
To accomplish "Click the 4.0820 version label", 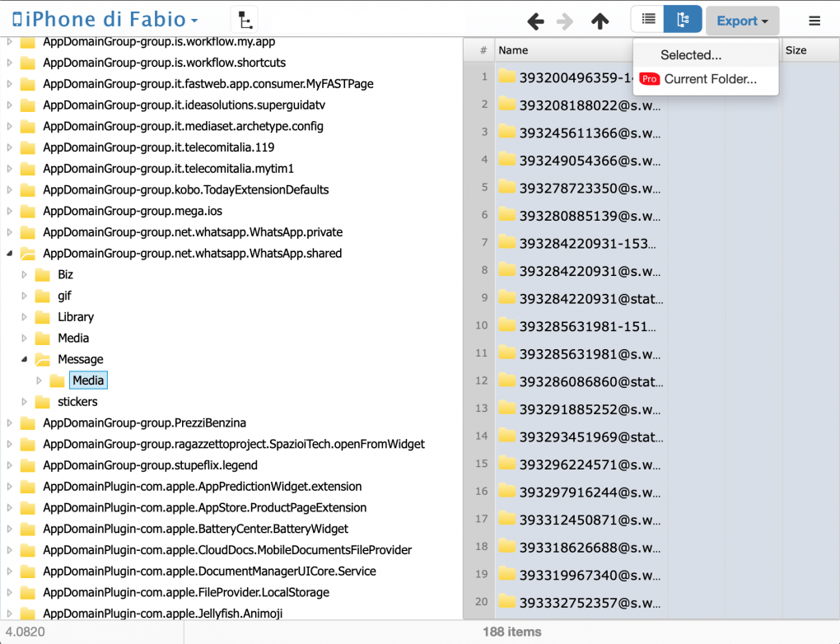I will coord(26,632).
